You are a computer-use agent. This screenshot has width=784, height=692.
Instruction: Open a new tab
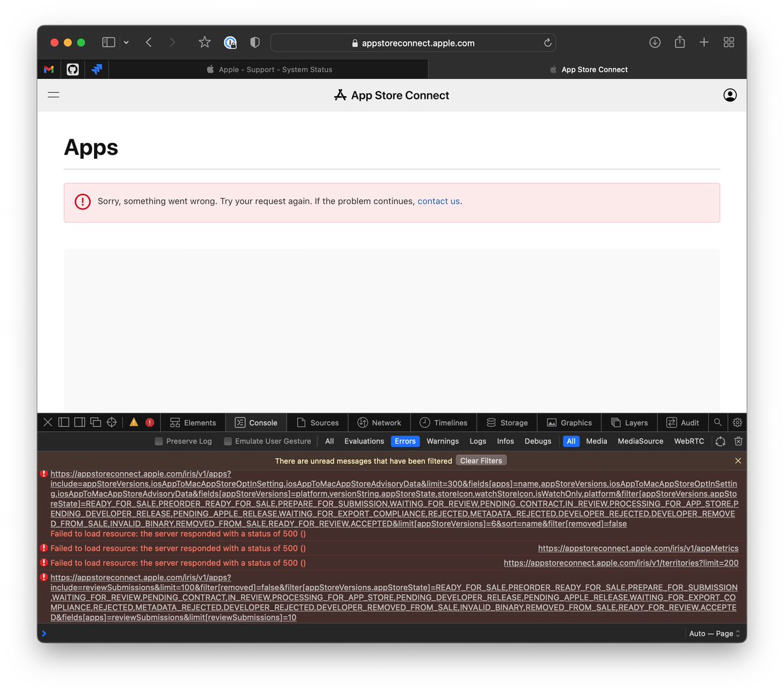point(704,42)
